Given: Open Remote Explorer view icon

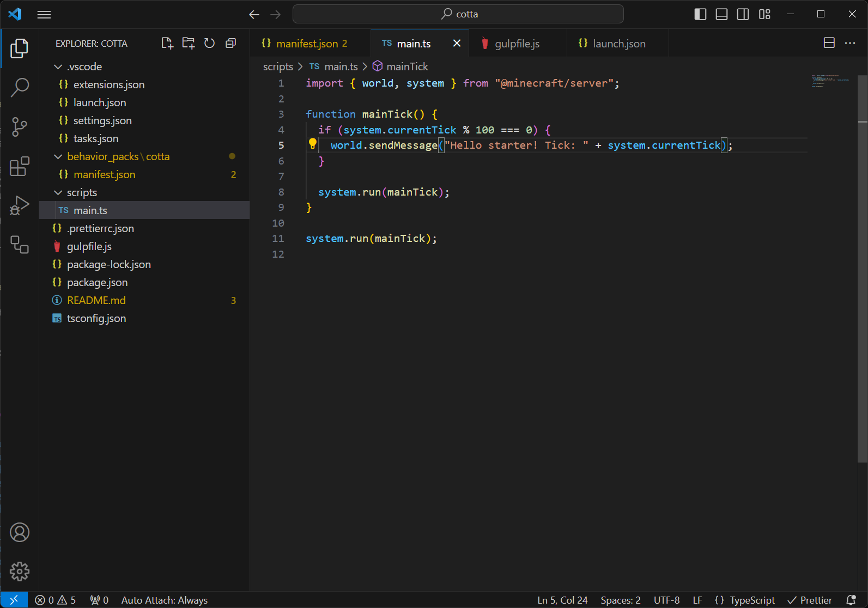Looking at the screenshot, I should [20, 245].
